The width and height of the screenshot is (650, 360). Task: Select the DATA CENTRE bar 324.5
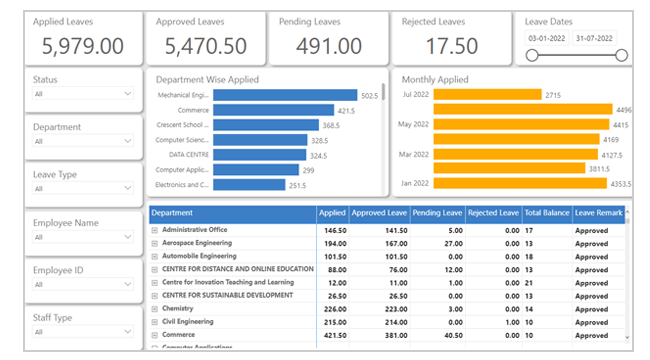(x=260, y=155)
